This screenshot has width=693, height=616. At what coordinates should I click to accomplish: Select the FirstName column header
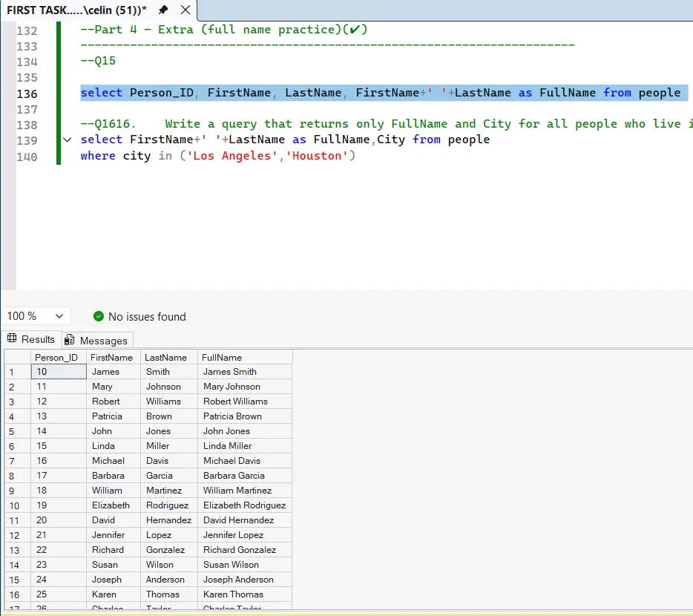point(111,357)
